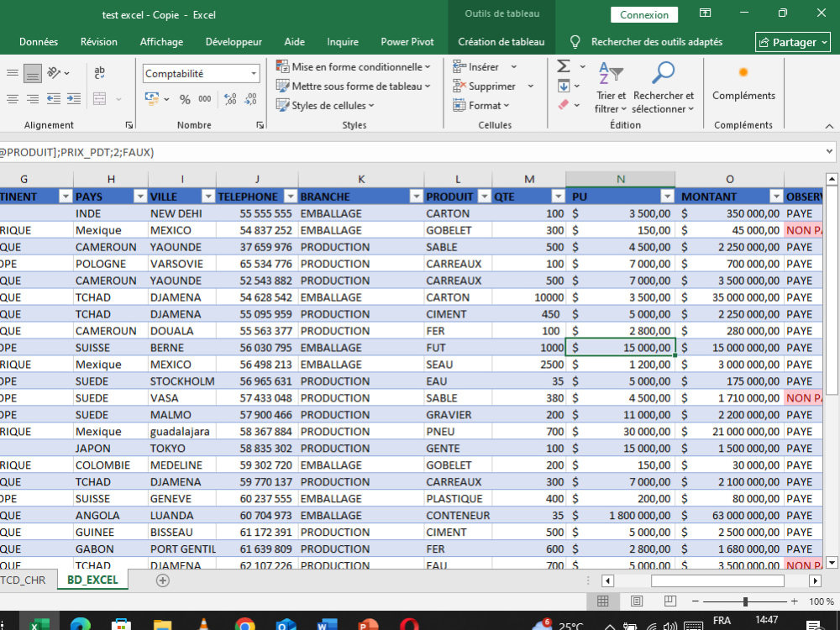Viewport: 840px width, 630px height.
Task: Open VILLE column filter dropdown
Action: pyautogui.click(x=207, y=197)
